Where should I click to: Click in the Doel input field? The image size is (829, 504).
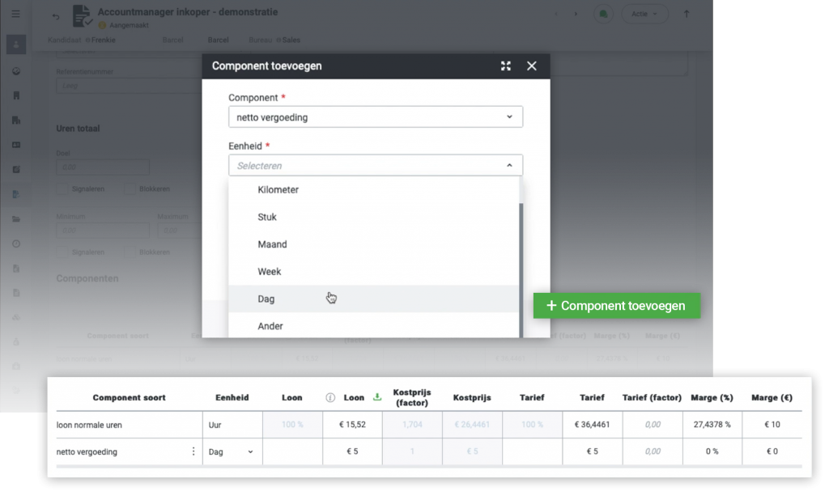coord(103,167)
